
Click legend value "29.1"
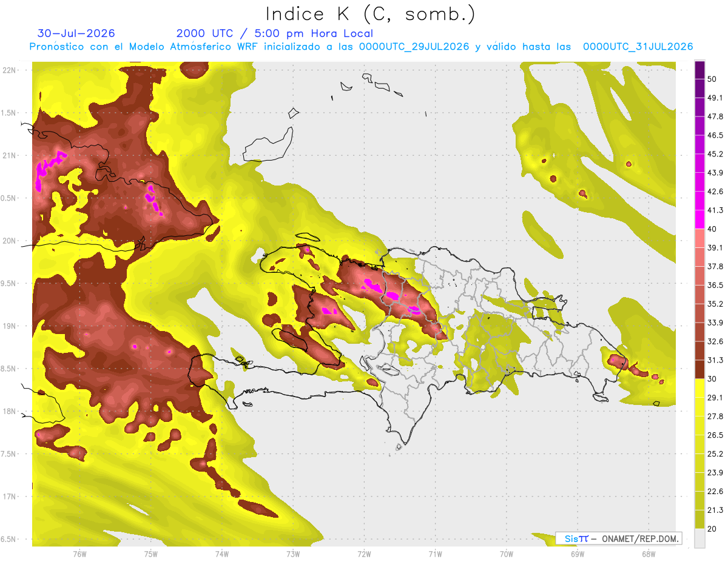[x=715, y=398]
